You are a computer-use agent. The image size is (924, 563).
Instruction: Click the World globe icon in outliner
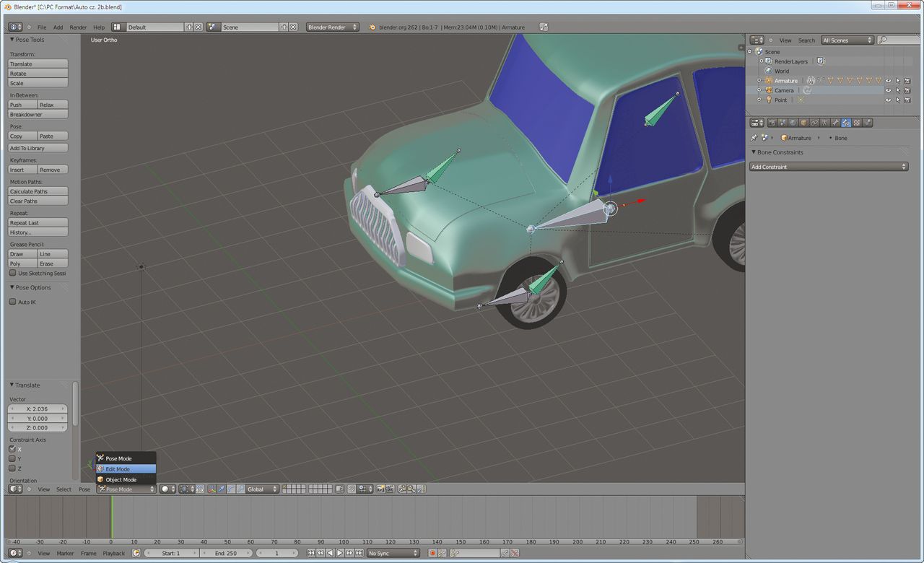coord(769,71)
